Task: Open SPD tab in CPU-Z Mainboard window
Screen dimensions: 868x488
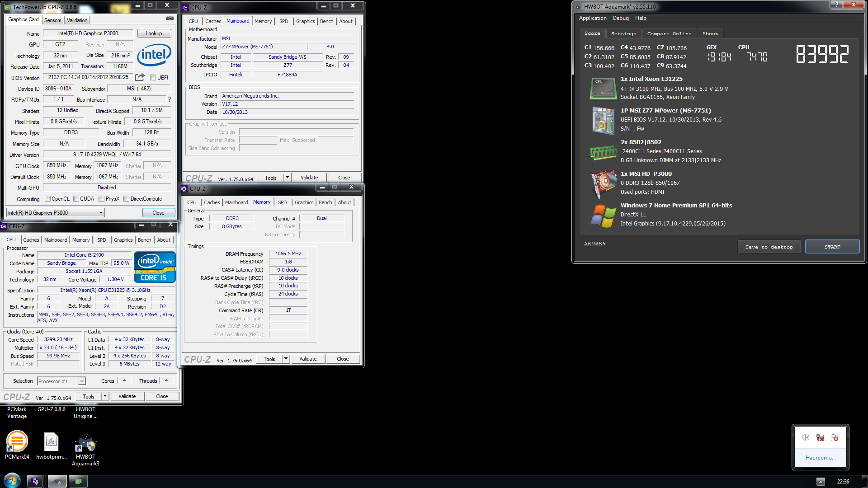Action: (x=283, y=21)
